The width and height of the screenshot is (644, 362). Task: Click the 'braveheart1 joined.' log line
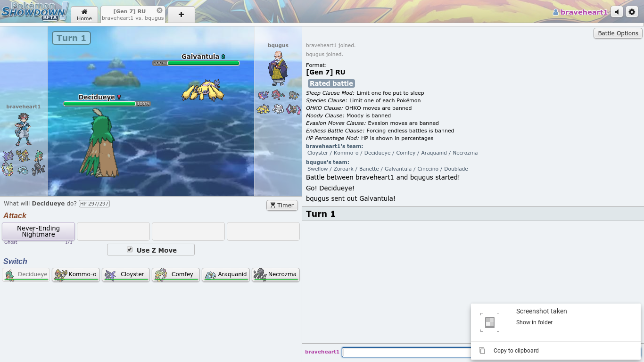pos(330,46)
